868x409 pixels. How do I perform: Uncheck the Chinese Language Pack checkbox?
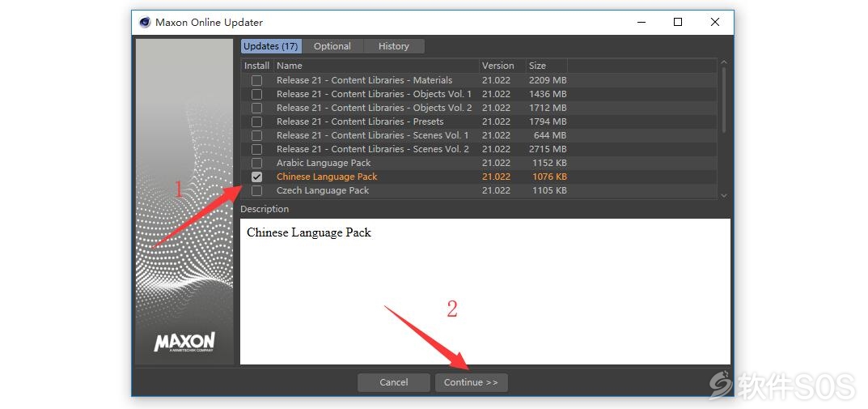click(x=257, y=177)
